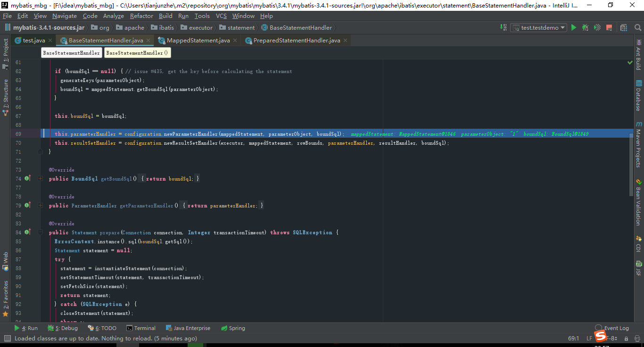
Task: Run with coverage from the toolbar
Action: (x=596, y=28)
